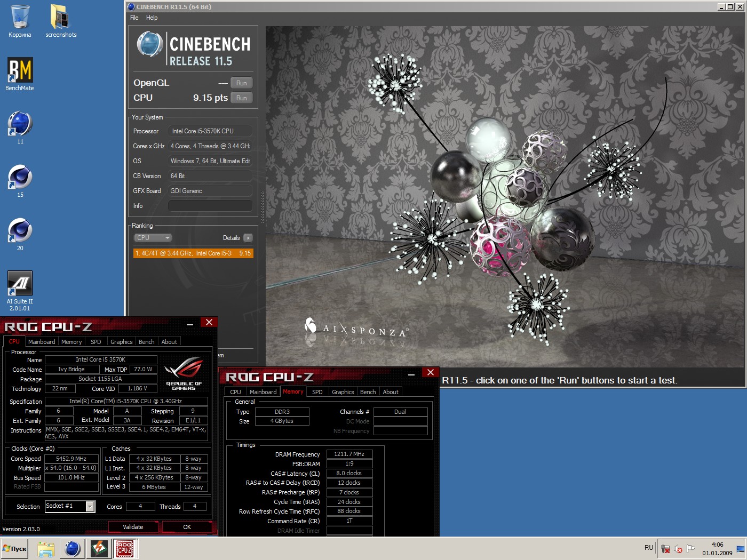Viewport: 747px width, 560px height.
Task: Click the Info input field in Cinebench
Action: pos(210,206)
